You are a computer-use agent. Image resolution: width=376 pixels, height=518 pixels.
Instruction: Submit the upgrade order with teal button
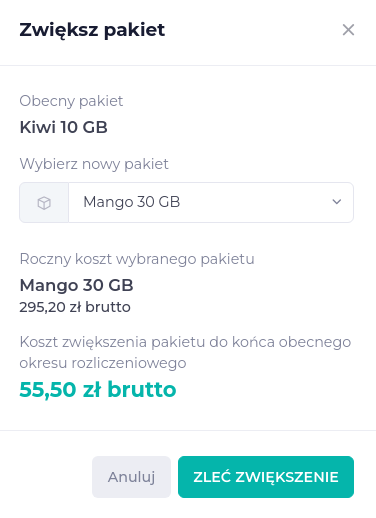[x=266, y=477]
